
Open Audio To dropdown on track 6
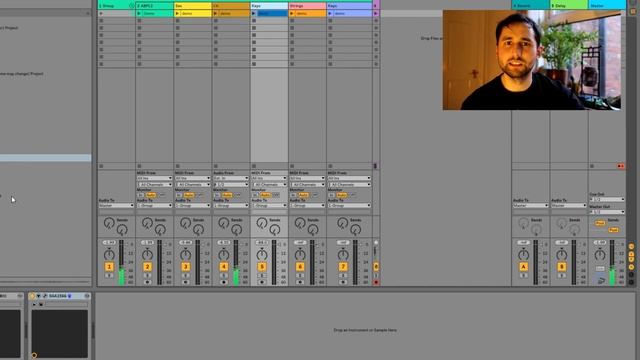307,206
